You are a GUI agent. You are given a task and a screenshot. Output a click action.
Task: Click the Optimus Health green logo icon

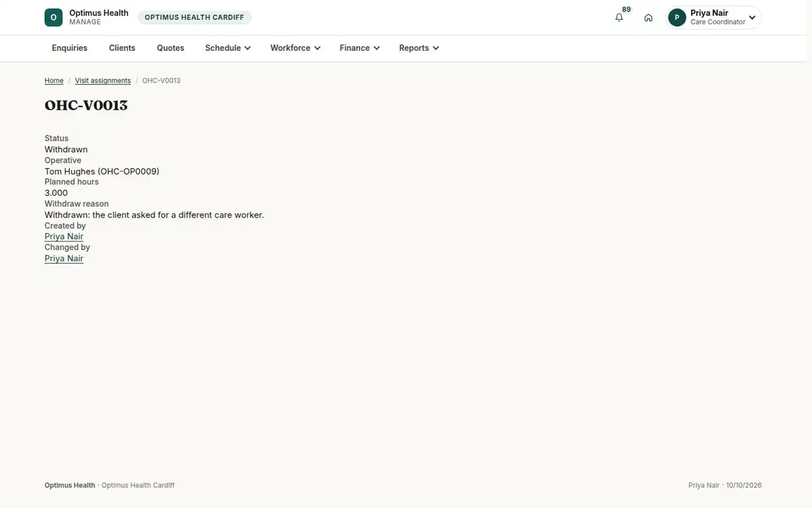[53, 18]
